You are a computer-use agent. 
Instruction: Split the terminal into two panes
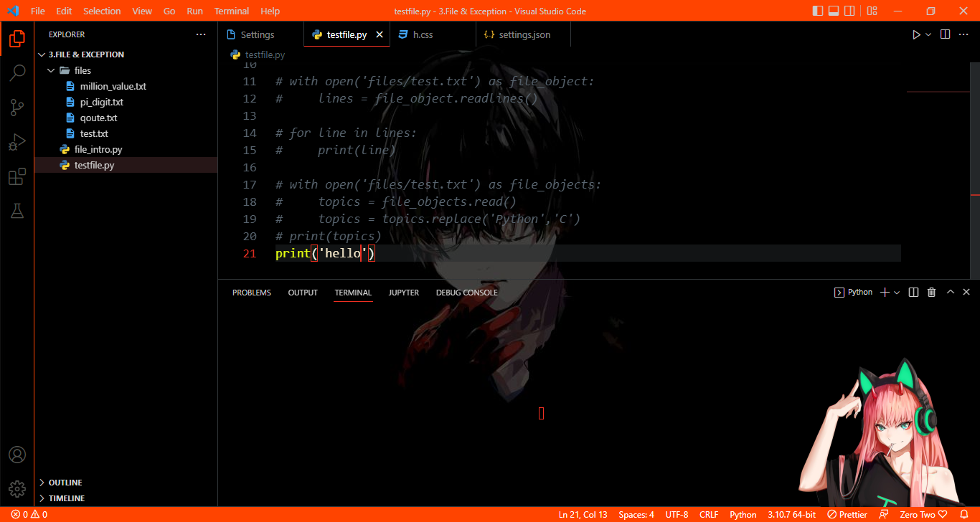[x=913, y=292]
